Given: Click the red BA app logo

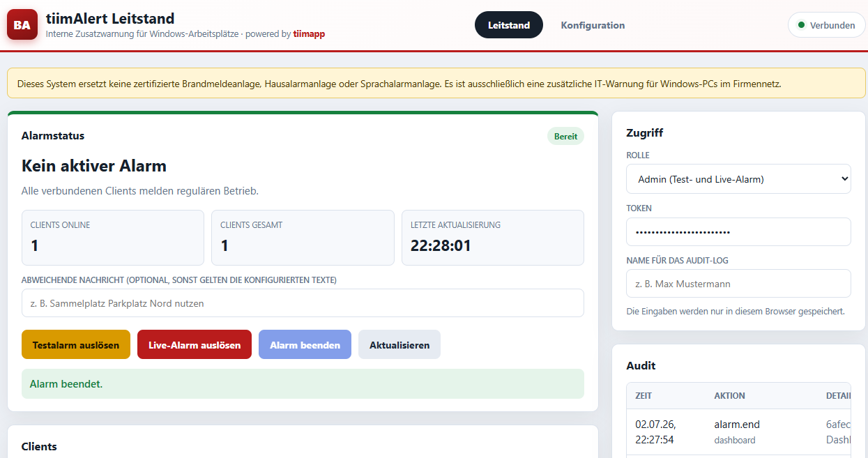Looking at the screenshot, I should click(22, 25).
